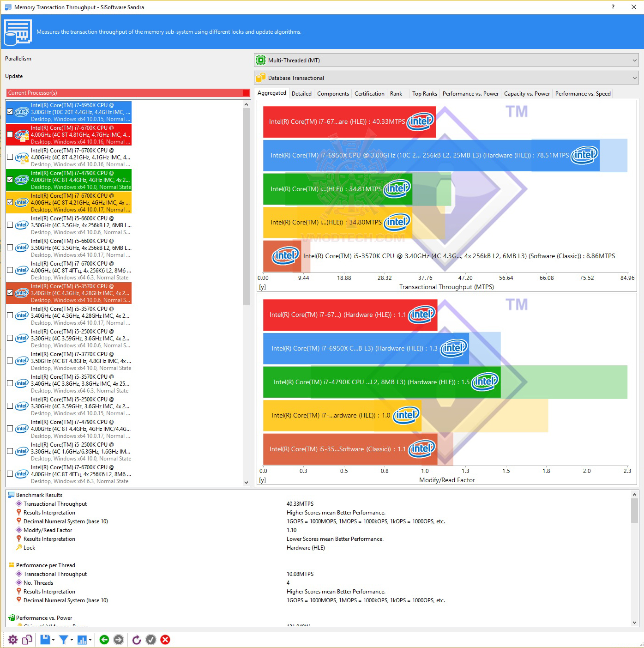
Task: Click the Intel logo of the i7-6950X entry
Action: point(22,112)
